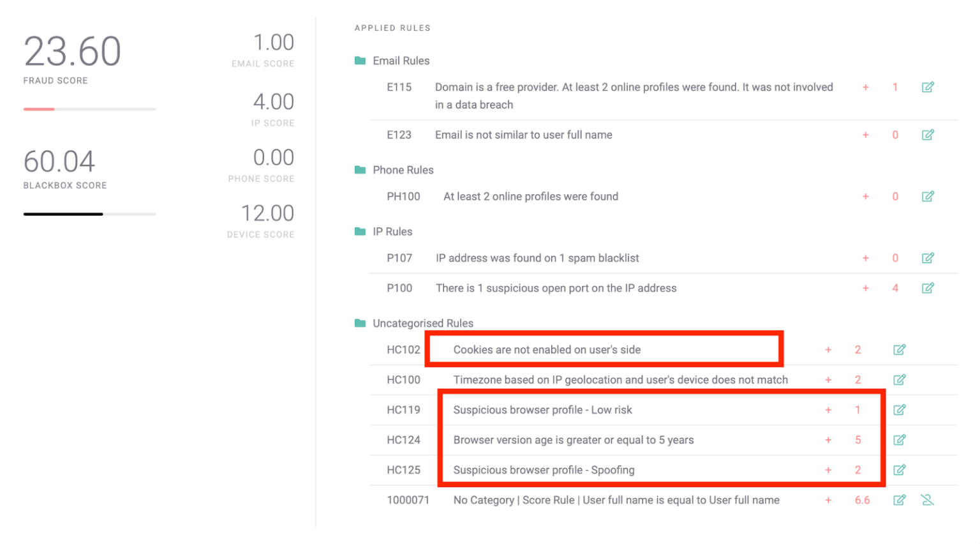Open rule 1000071 score rule description
This screenshot has width=980, height=544.
(616, 500)
